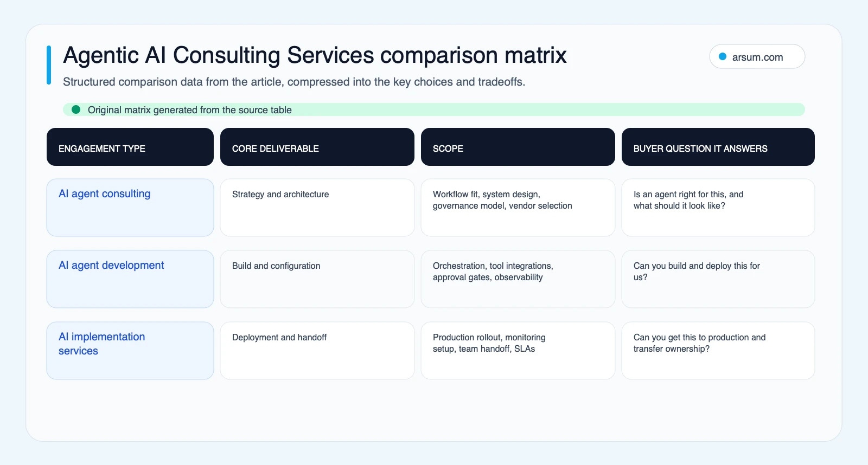
Task: Select the BUYER QUESTION IT ANSWERS header
Action: click(x=718, y=147)
